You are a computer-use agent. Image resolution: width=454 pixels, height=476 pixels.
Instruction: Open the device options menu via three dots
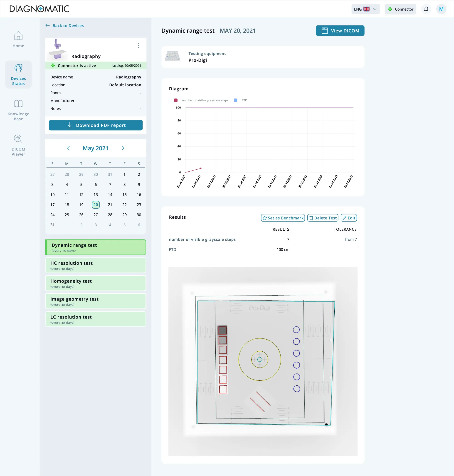point(139,45)
